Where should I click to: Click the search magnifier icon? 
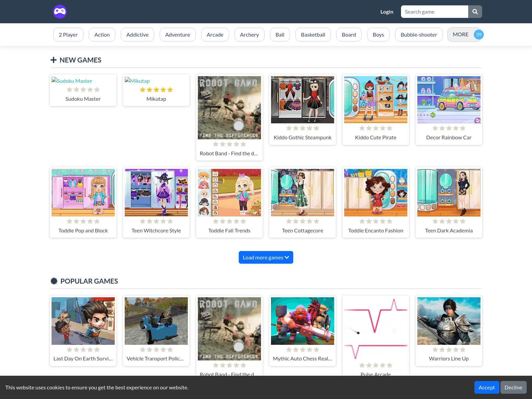click(x=475, y=12)
